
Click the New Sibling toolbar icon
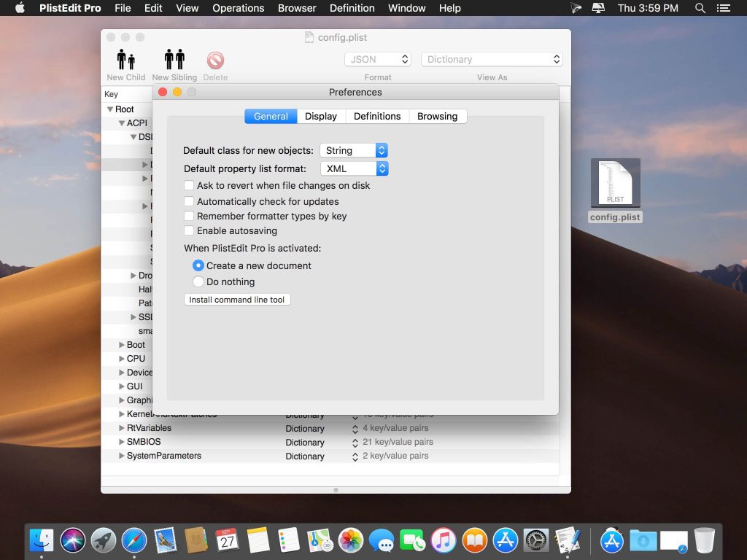174,61
